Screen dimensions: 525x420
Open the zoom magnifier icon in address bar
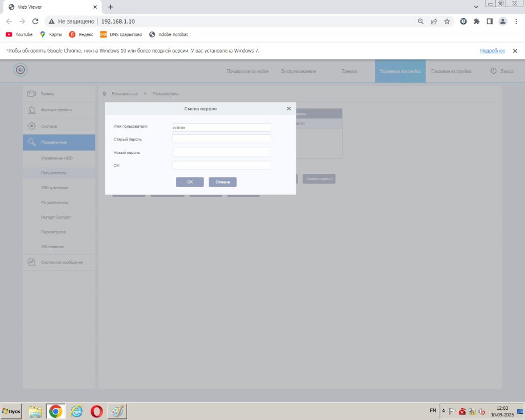(x=421, y=22)
